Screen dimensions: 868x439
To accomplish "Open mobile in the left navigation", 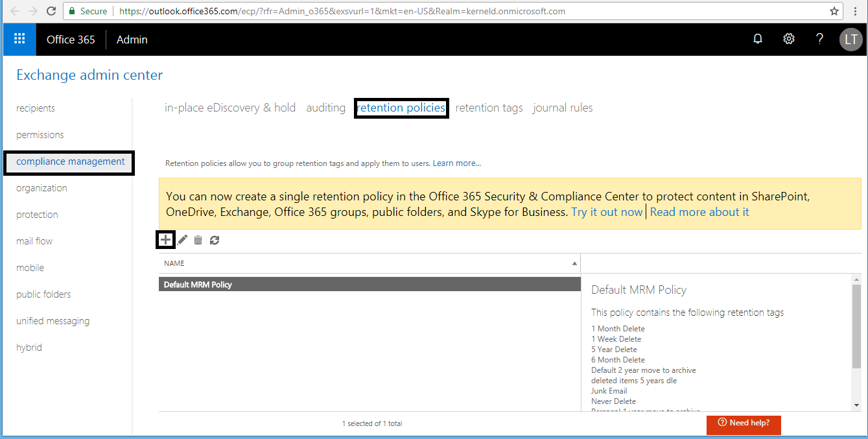I will point(30,268).
